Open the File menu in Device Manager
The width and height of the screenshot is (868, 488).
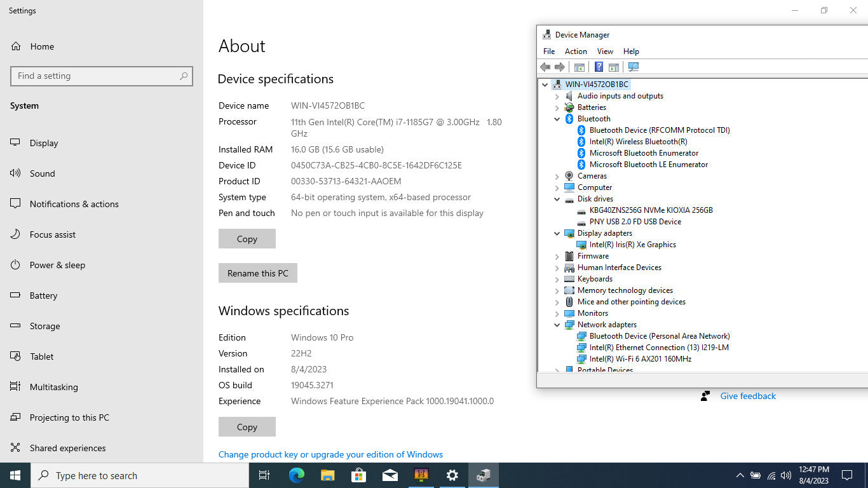(x=549, y=51)
